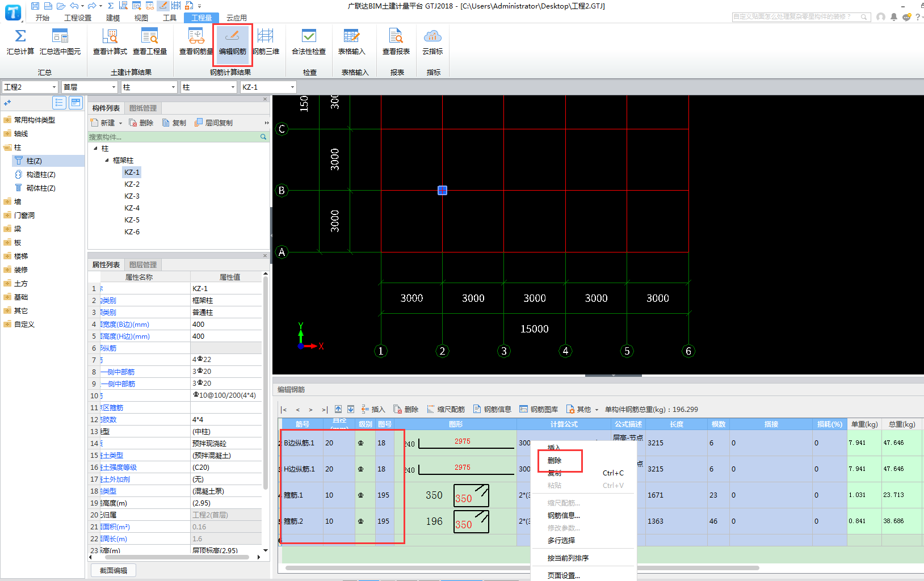
Task: Click 删除 in the component list toolbar
Action: (x=141, y=123)
